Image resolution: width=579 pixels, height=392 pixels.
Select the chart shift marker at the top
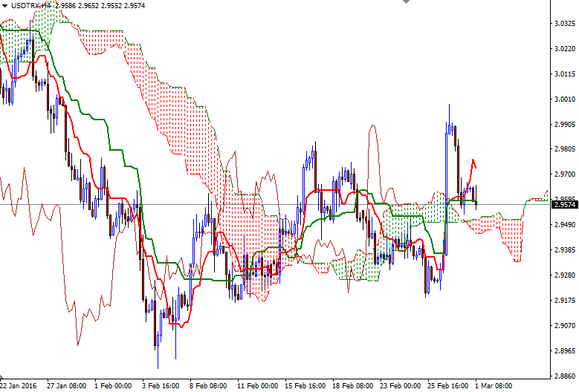pos(406,1)
